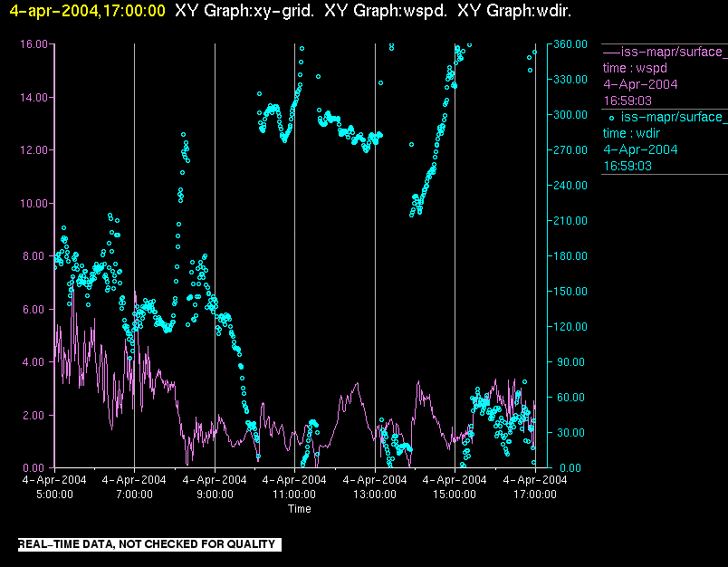Click the cyan circle marker in wdir legend

(x=611, y=118)
